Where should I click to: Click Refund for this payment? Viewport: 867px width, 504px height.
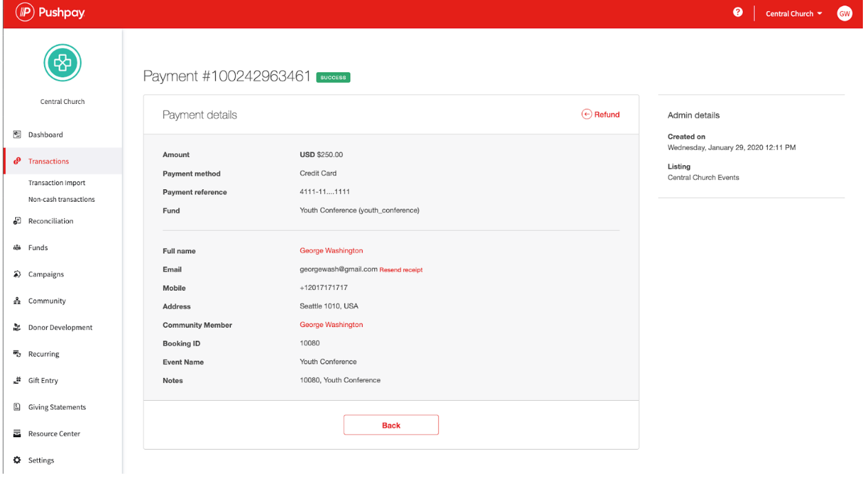pyautogui.click(x=600, y=114)
